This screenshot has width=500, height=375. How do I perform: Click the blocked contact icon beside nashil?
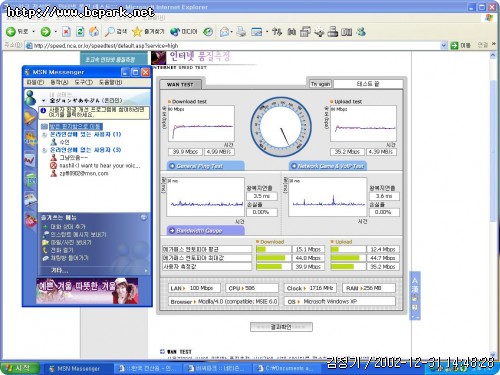click(x=53, y=166)
